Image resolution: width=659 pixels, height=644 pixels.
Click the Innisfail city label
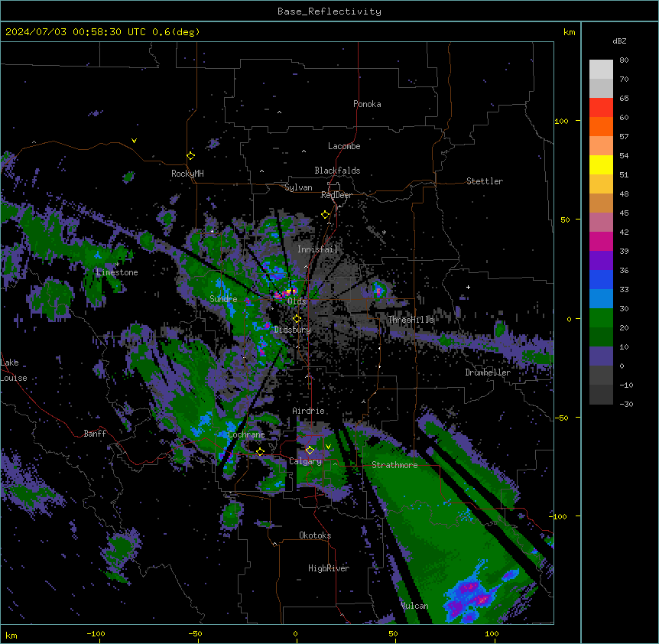[317, 249]
